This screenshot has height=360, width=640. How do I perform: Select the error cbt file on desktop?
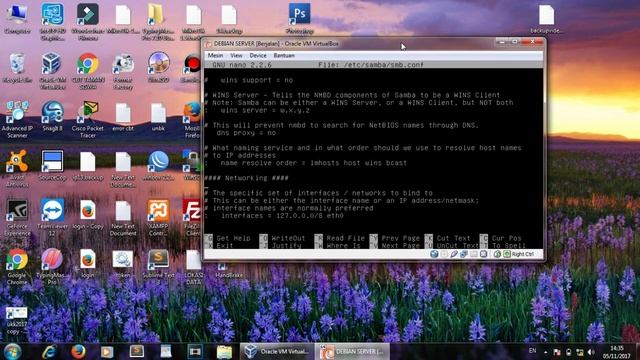(x=123, y=116)
